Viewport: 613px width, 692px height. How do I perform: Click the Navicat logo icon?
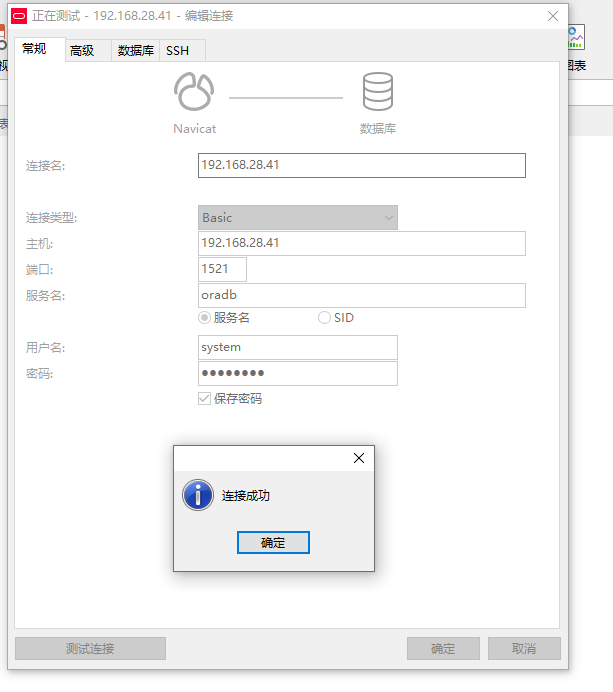[194, 91]
